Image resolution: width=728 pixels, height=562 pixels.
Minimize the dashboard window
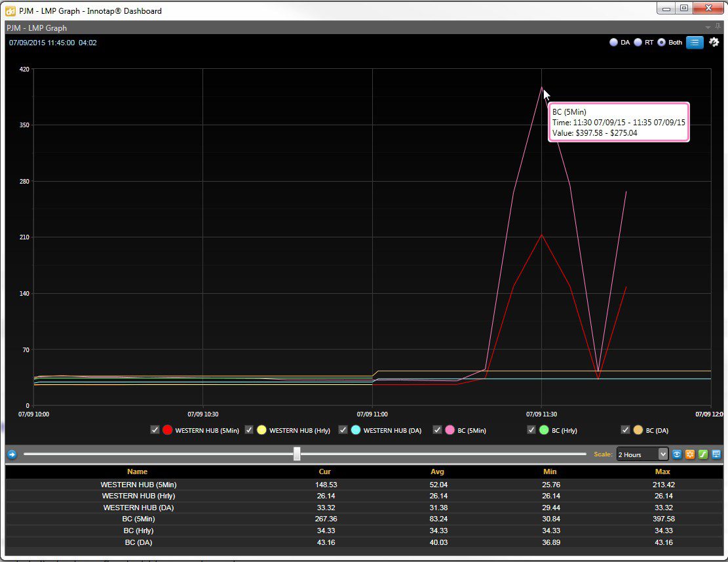(x=666, y=8)
